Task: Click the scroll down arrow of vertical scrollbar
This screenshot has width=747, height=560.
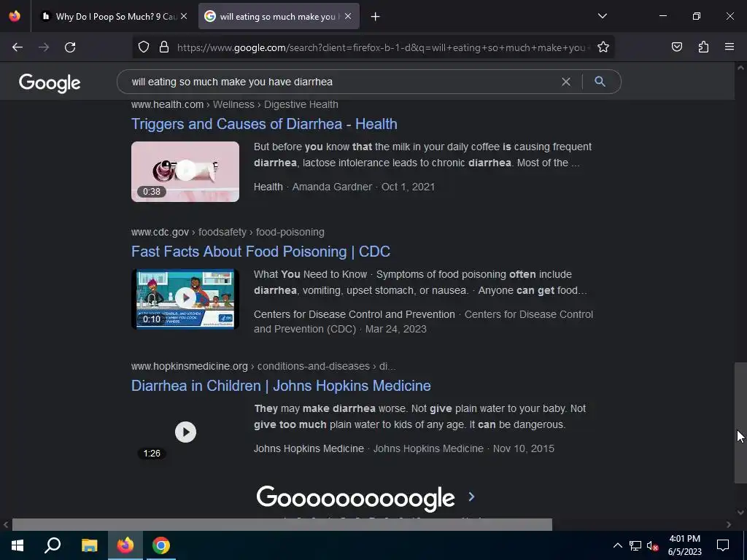Action: 740,513
